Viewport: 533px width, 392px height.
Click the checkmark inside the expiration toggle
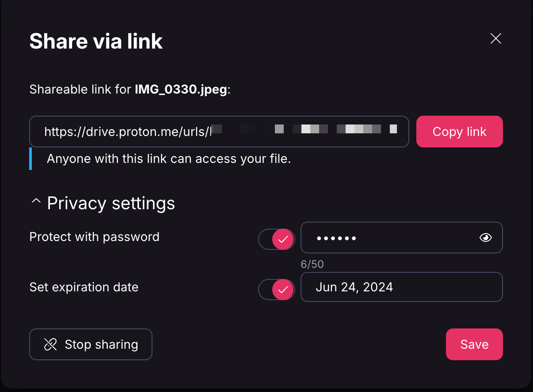pyautogui.click(x=283, y=290)
